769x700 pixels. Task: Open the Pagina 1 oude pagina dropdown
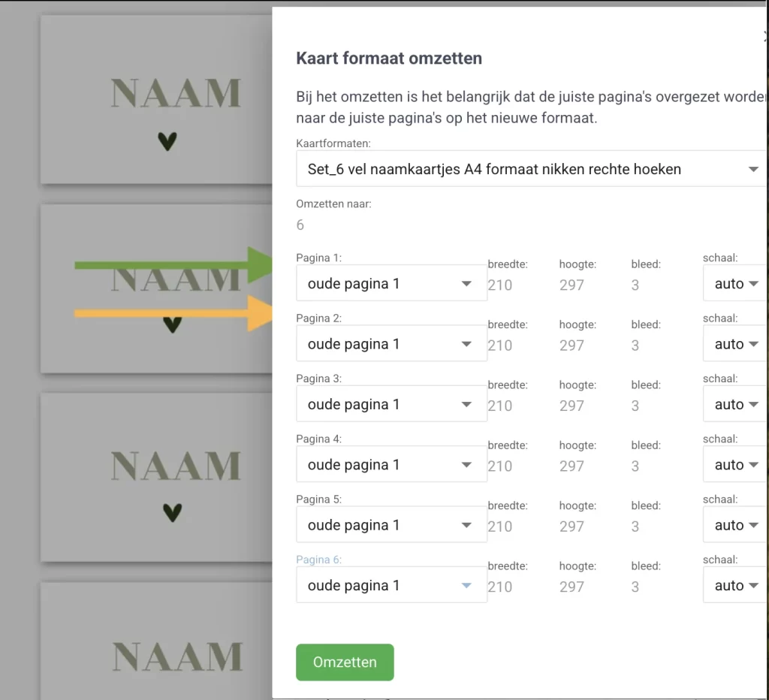[x=391, y=284]
